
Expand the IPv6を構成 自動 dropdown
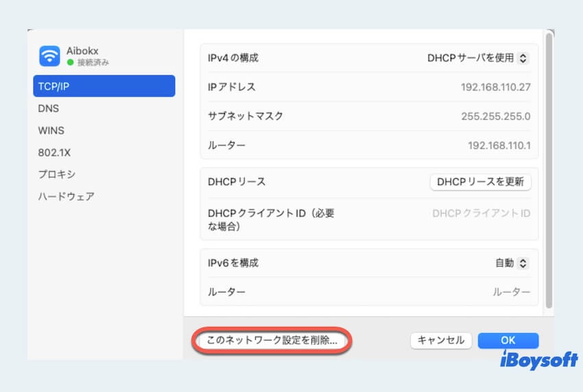pos(512,262)
